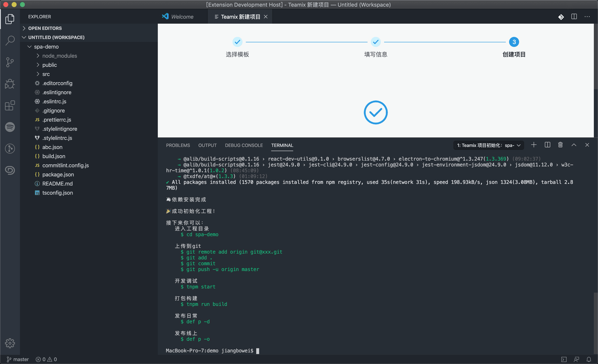Click the feedback icon in status bar
The height and width of the screenshot is (364, 598).
point(576,359)
